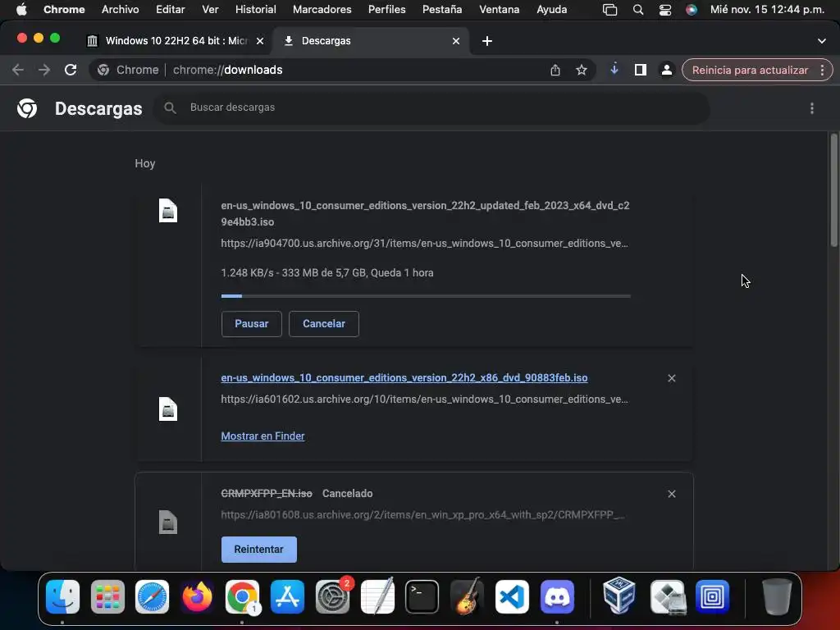Open the App Store dock icon
Viewport: 840px width, 630px height.
[x=288, y=597]
